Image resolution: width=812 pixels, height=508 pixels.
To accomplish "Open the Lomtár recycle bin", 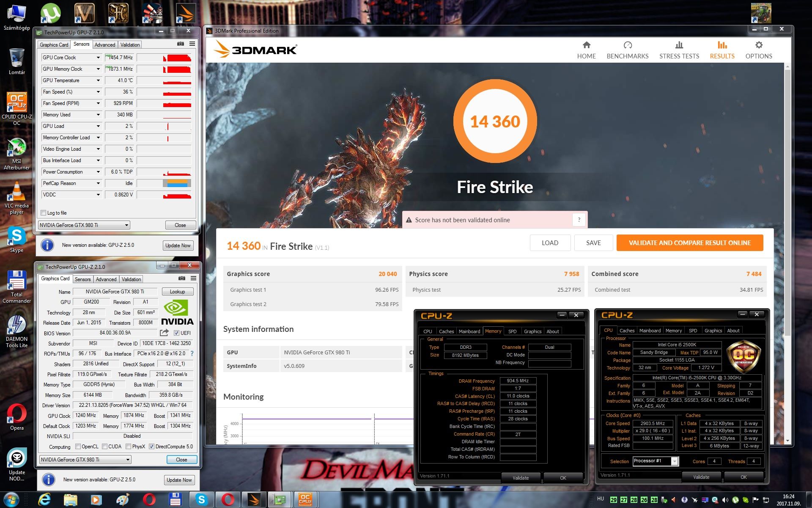I will 16,61.
